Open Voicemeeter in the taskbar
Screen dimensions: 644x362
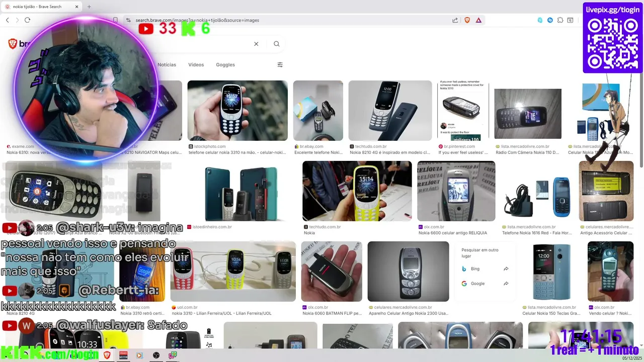pyautogui.click(x=123, y=355)
